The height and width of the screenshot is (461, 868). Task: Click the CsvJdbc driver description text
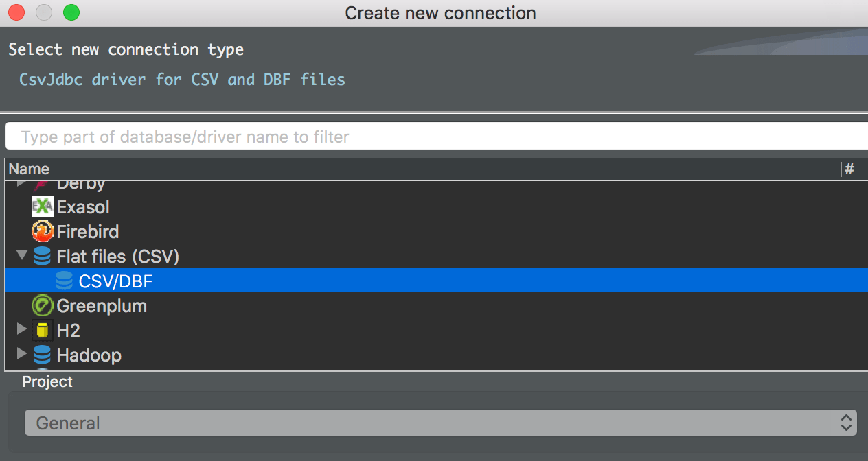(x=181, y=79)
